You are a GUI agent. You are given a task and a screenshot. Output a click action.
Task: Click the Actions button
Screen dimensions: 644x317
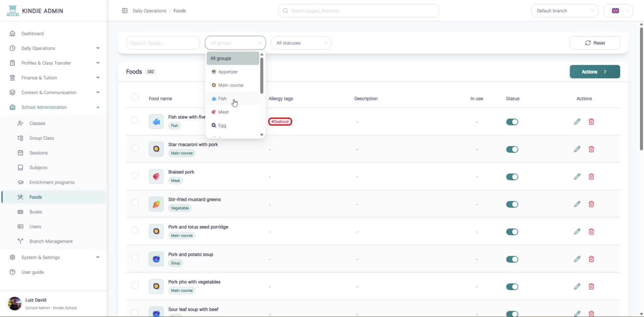click(595, 72)
